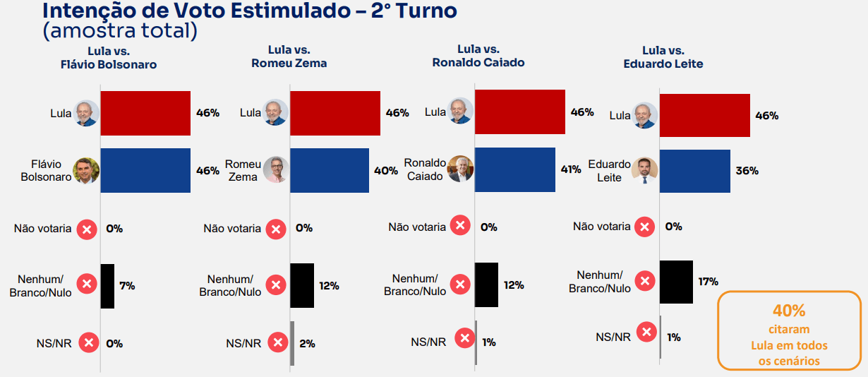Select the black 17% Nenhum/Branco/Nulo bar
The height and width of the screenshot is (377, 868).
click(676, 282)
